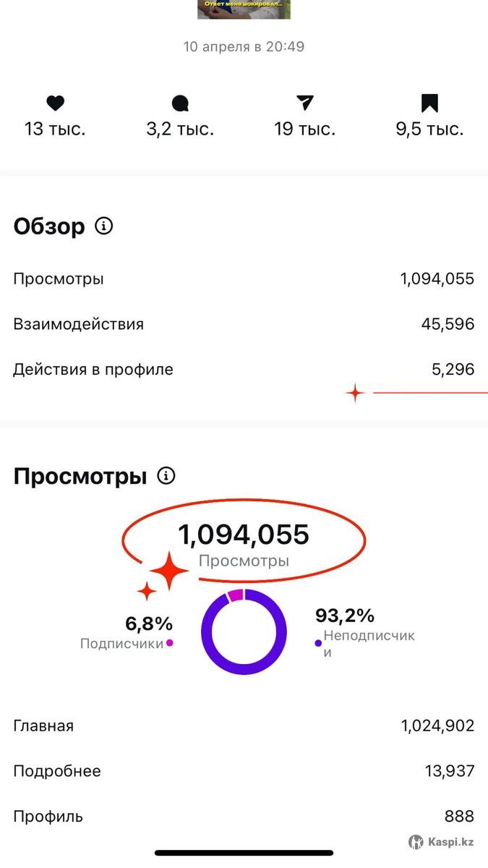This screenshot has height=868, width=488.
Task: Open info icon next to Просмотры heading
Action: [x=166, y=476]
